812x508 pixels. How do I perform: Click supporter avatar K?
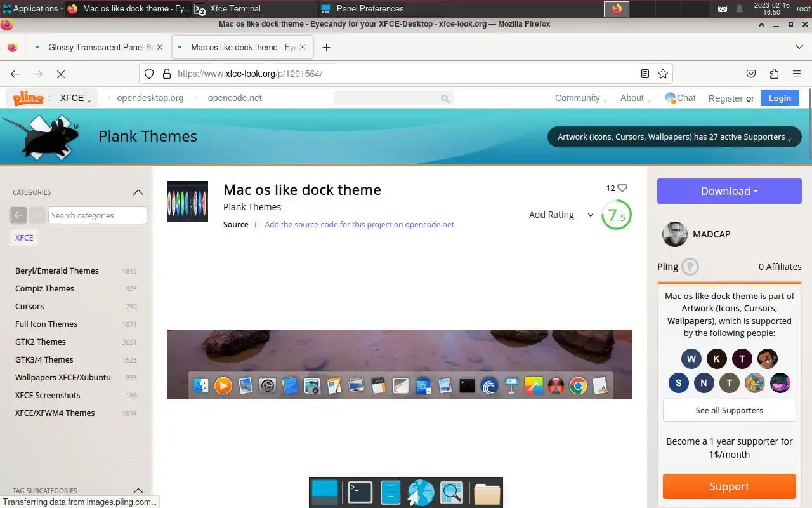[x=717, y=359]
